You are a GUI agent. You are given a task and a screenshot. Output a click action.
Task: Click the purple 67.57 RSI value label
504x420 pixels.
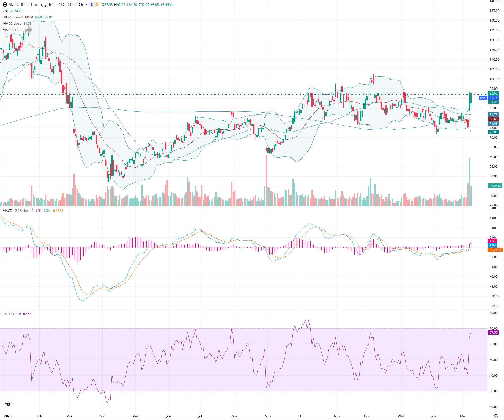[x=493, y=333]
